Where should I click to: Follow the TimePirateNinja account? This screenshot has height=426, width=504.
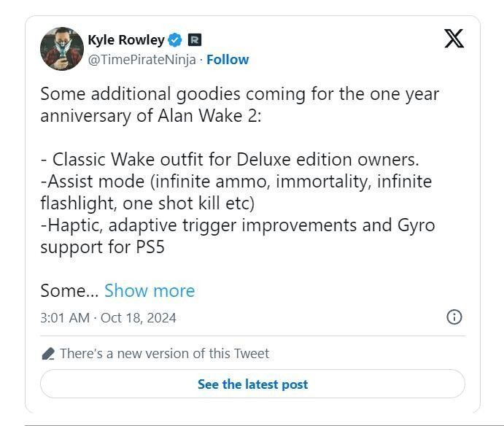coord(228,60)
